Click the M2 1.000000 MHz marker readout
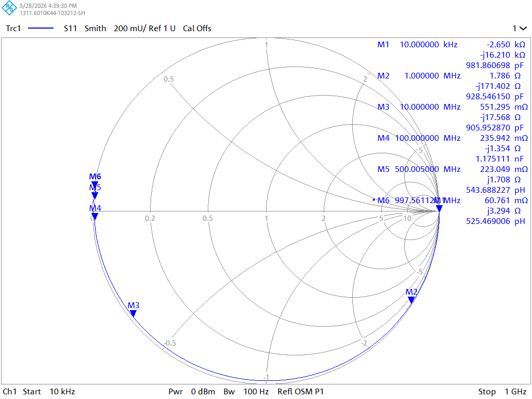The image size is (532, 399). click(x=419, y=76)
